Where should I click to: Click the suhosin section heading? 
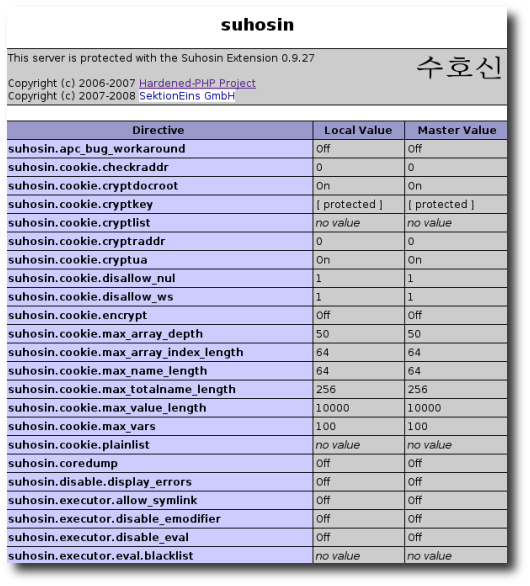coord(257,25)
